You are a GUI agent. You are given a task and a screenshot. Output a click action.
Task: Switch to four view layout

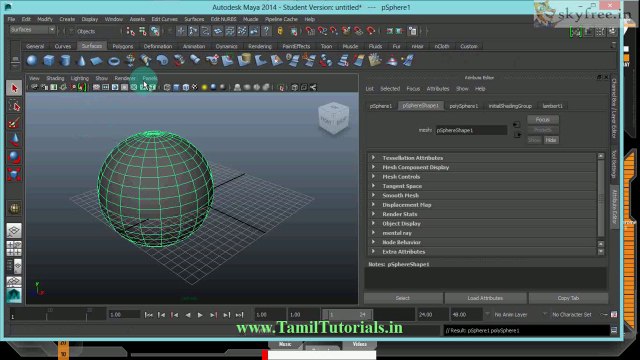14,248
